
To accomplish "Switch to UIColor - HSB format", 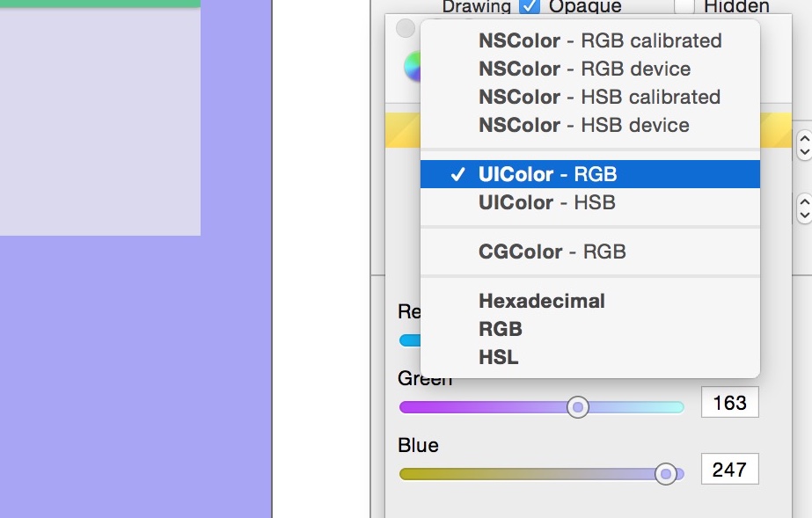I will 589,202.
